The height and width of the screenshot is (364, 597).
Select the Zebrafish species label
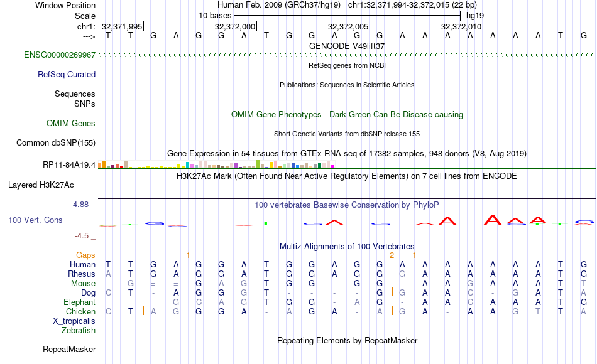pos(79,330)
